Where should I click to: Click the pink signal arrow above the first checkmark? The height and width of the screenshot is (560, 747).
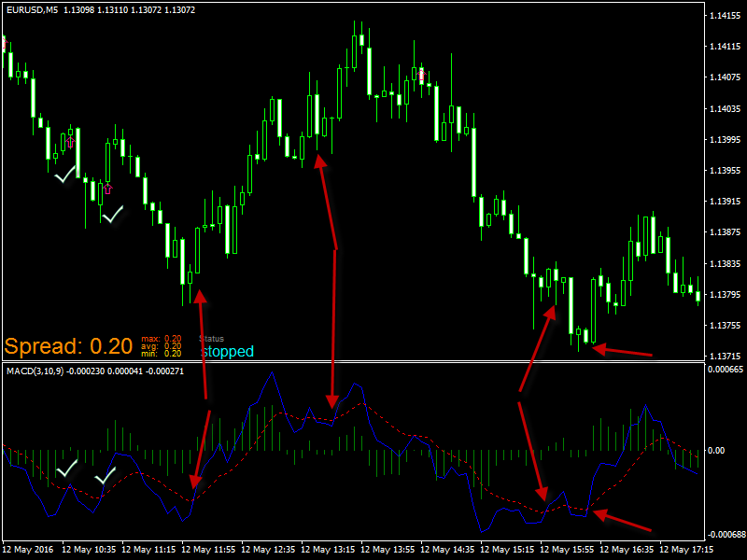click(71, 142)
